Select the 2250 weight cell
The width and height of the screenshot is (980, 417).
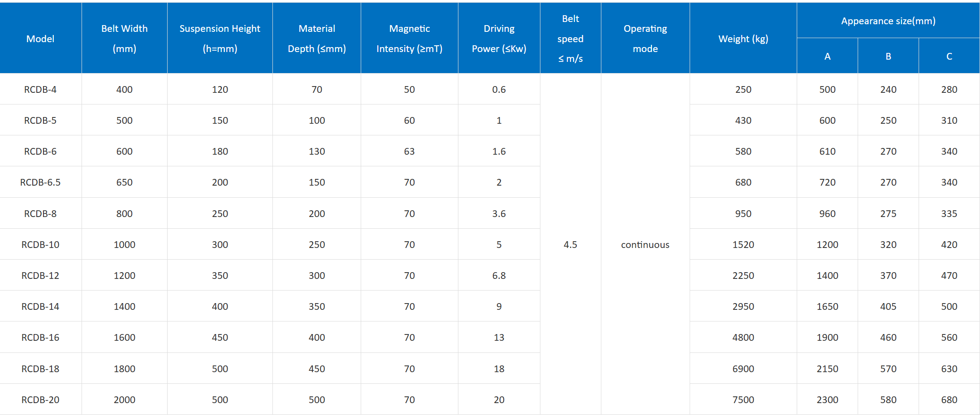click(x=743, y=276)
